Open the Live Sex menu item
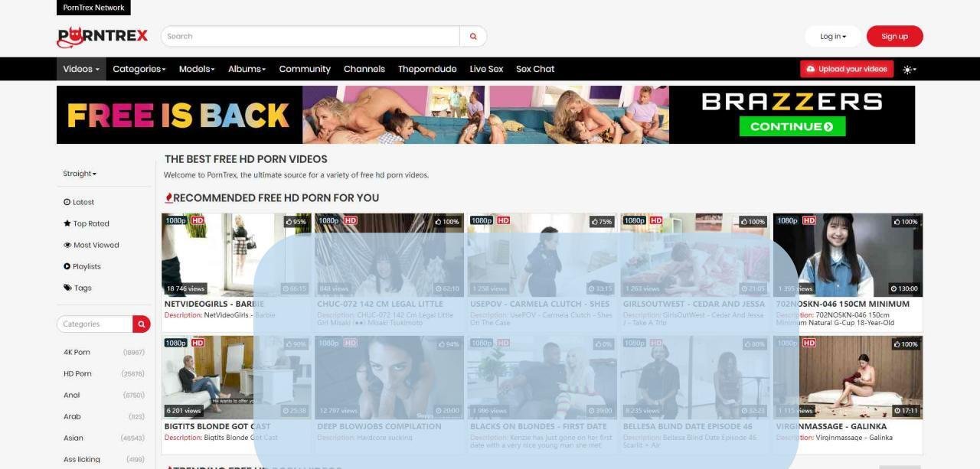Viewport: 980px width, 469px height. (x=486, y=69)
